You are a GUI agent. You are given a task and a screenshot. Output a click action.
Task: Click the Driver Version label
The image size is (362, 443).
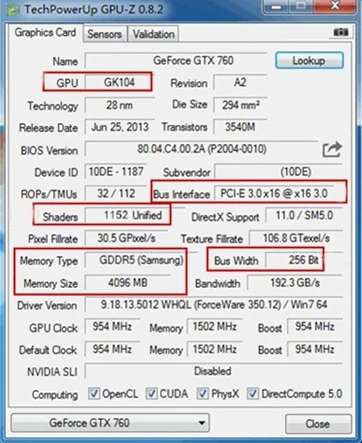pos(47,305)
